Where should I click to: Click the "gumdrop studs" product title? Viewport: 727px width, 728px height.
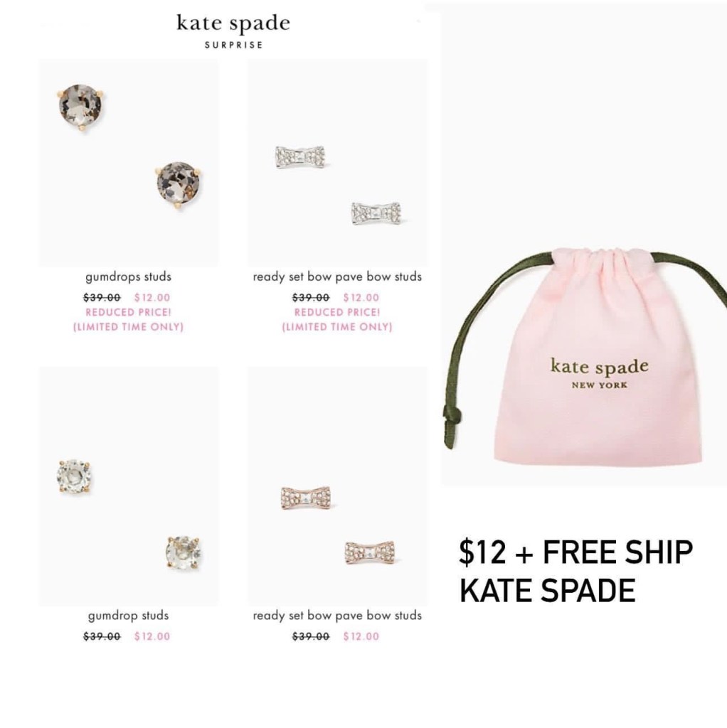[x=128, y=616]
